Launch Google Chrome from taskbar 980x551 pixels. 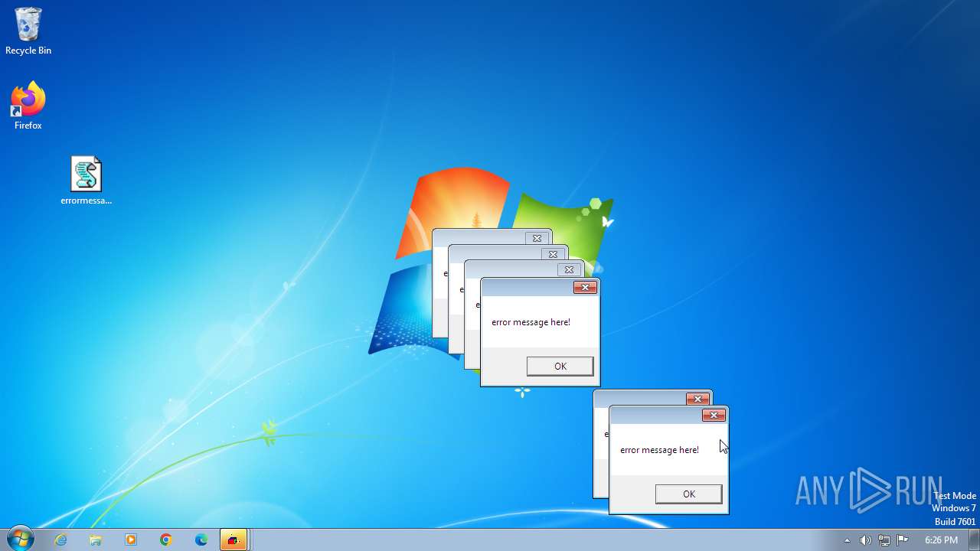(166, 540)
